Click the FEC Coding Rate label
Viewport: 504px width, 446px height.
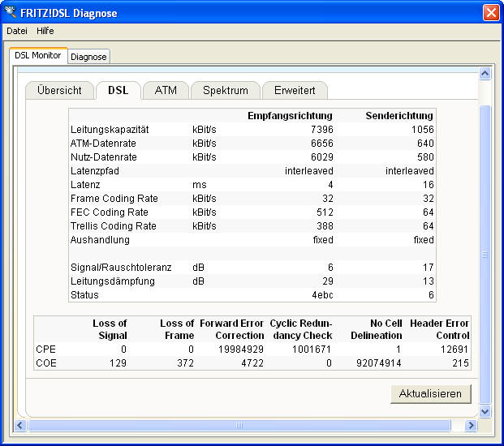pos(110,212)
